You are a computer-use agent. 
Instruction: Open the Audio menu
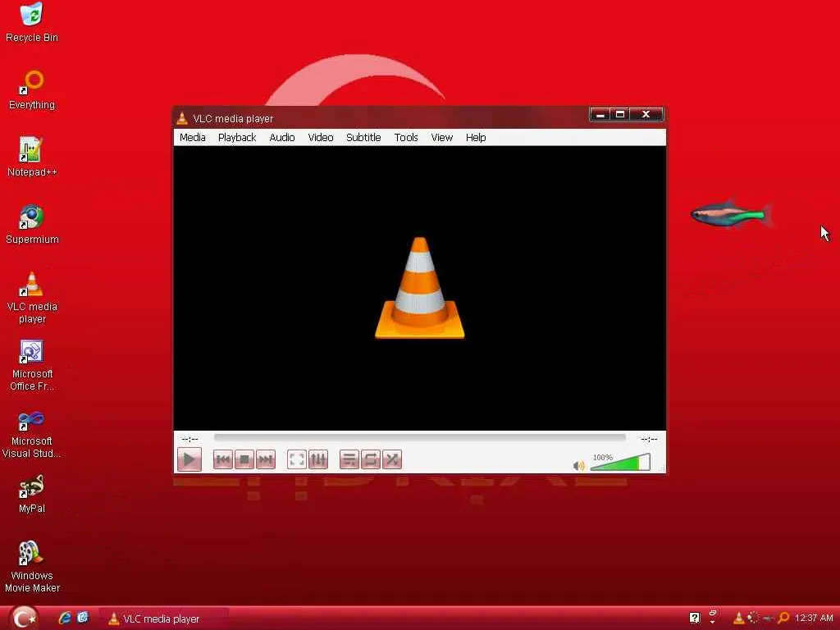(282, 138)
